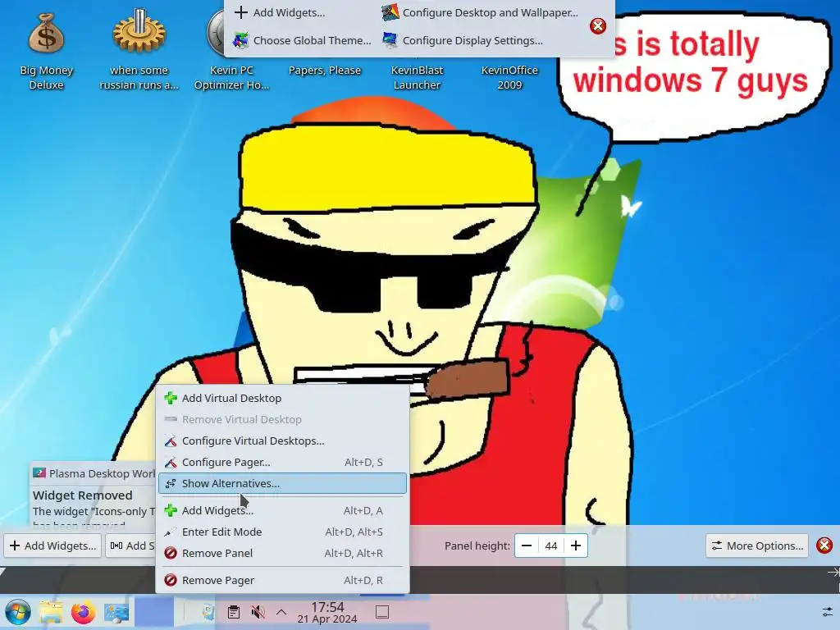Image resolution: width=840 pixels, height=630 pixels.
Task: Select Configure Virtual Desktops menu entry
Action: coord(282,441)
